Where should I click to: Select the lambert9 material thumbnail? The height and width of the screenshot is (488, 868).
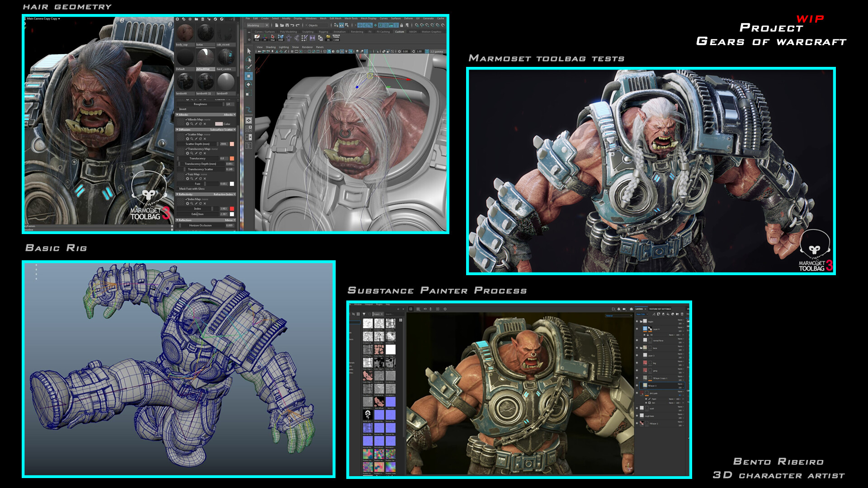pos(226,82)
